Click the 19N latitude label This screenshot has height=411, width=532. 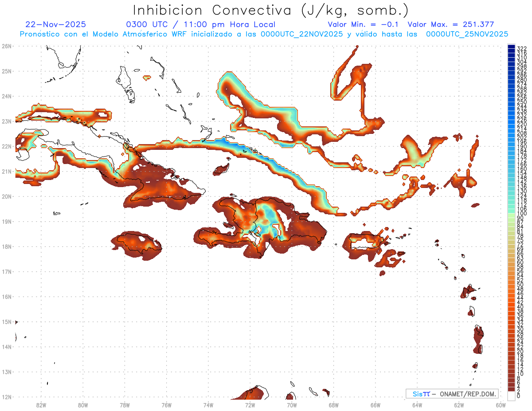click(x=6, y=221)
